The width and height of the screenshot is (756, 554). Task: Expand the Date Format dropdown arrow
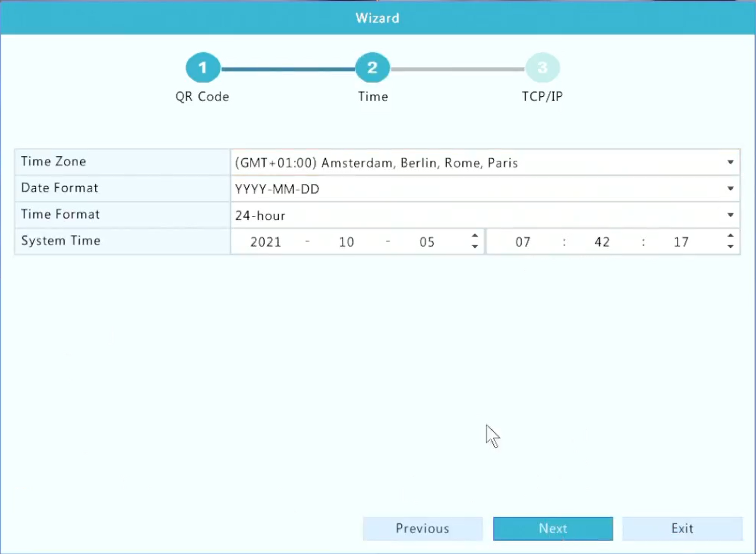coord(730,189)
